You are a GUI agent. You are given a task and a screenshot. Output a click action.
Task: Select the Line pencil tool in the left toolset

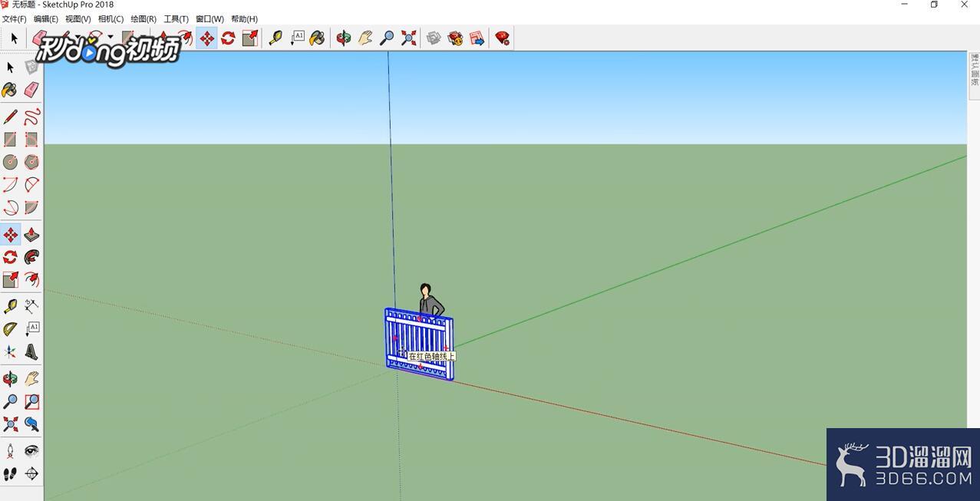coord(10,117)
